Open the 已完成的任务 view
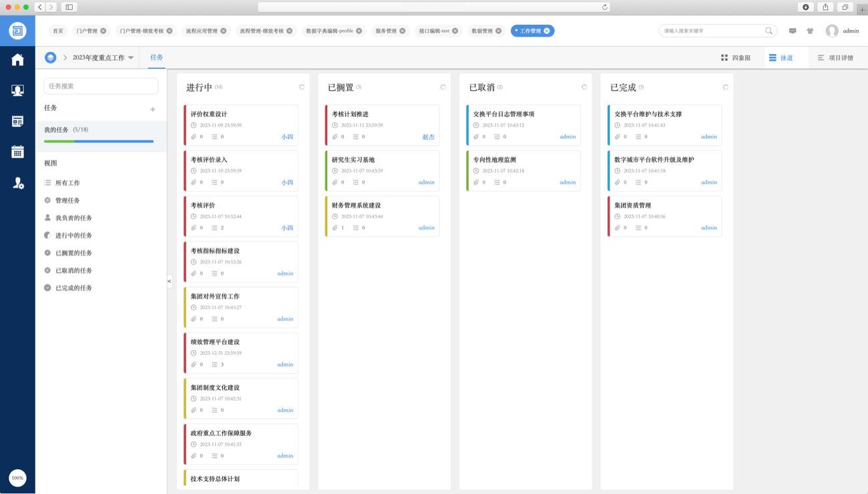Viewport: 868px width, 494px height. click(73, 288)
